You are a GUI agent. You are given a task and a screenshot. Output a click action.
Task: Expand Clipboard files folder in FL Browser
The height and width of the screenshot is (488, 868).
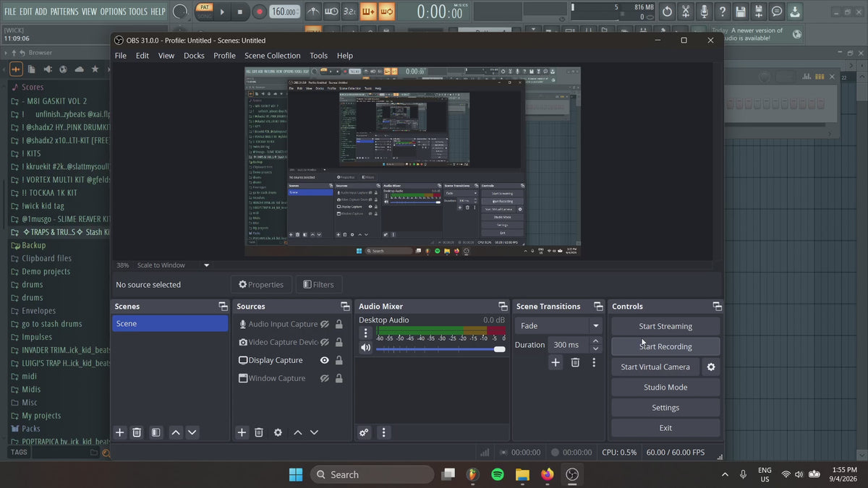(46, 258)
